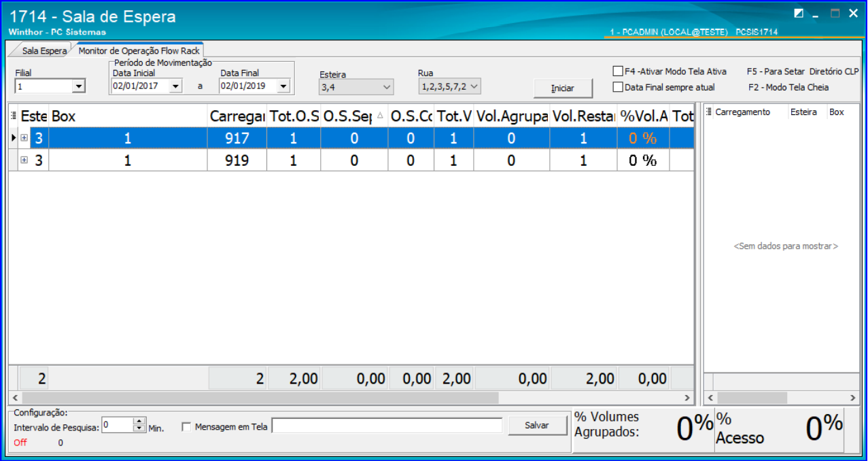Click the Salvar button
Viewport: 868px width, 461px height.
537,426
